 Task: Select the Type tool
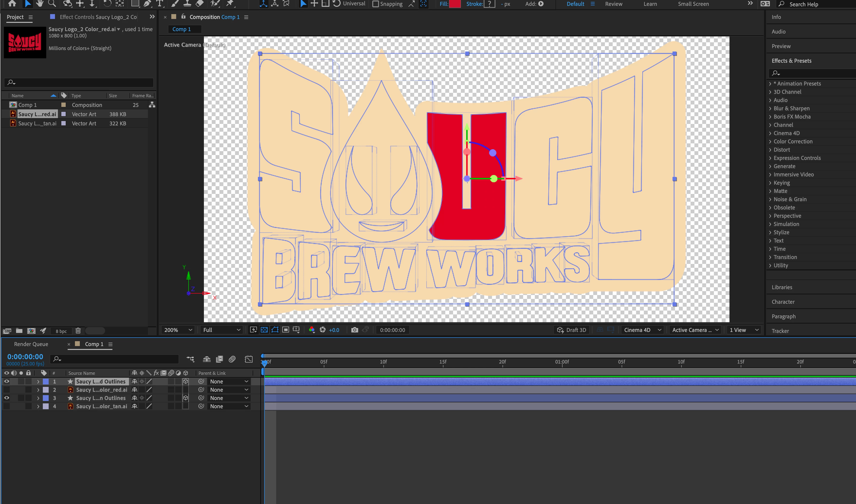point(159,4)
